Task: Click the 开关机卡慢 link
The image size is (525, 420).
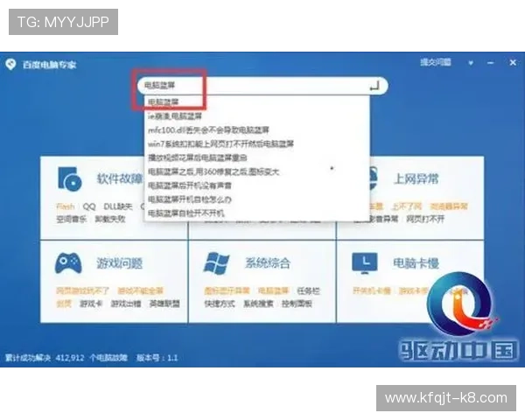Action: tap(372, 290)
